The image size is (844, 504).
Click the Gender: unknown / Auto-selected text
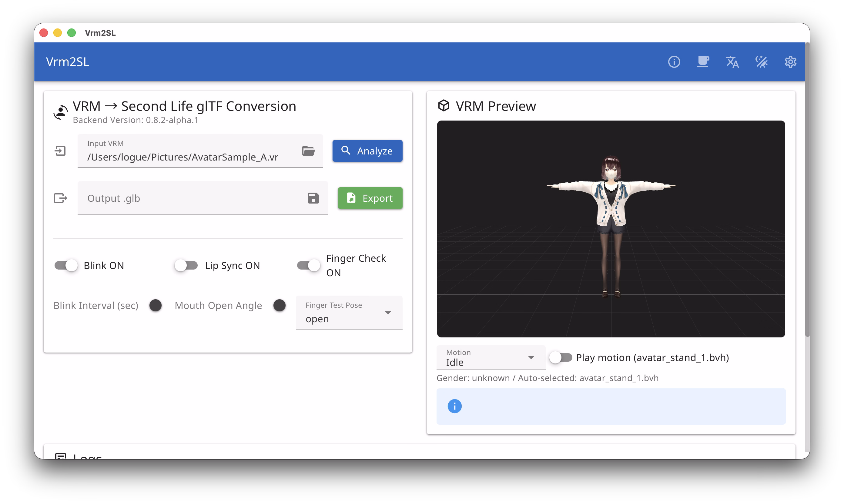[547, 378]
